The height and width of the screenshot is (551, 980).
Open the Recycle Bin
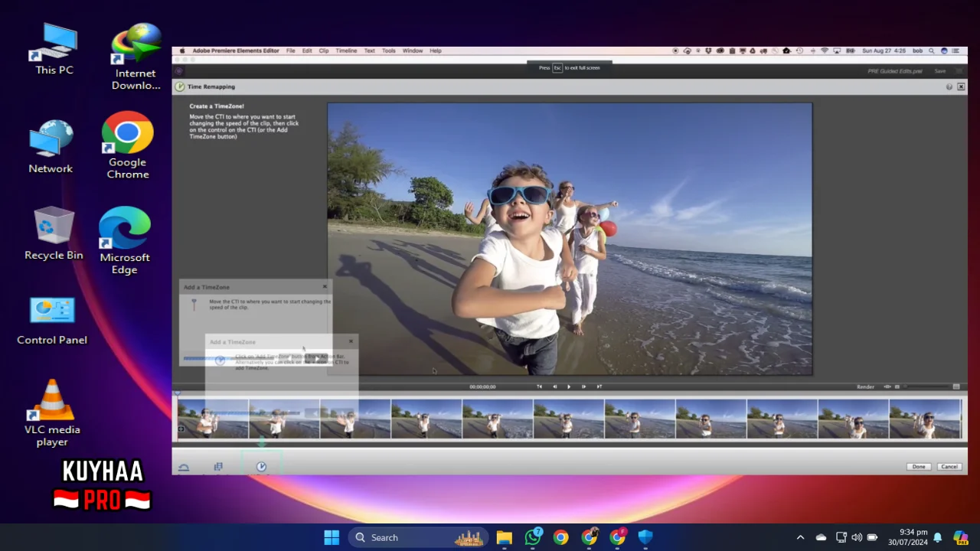click(x=54, y=233)
